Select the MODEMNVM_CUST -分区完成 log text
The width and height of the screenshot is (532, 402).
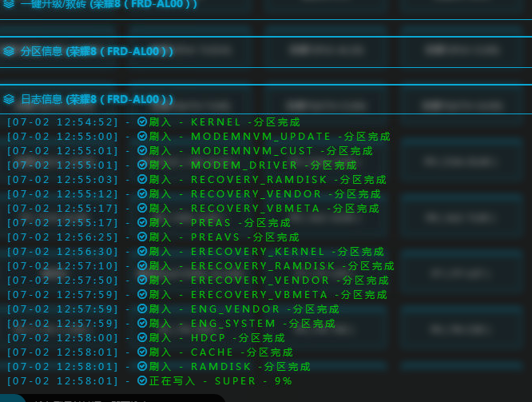[282, 151]
